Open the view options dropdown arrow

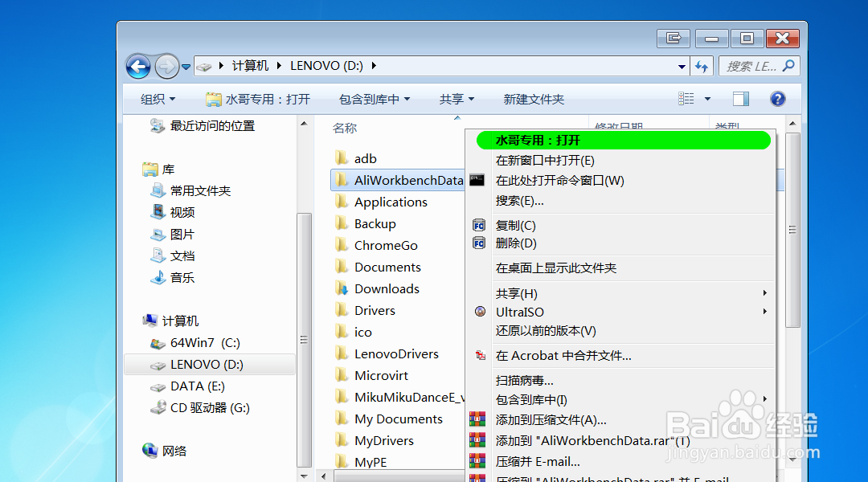[707, 99]
